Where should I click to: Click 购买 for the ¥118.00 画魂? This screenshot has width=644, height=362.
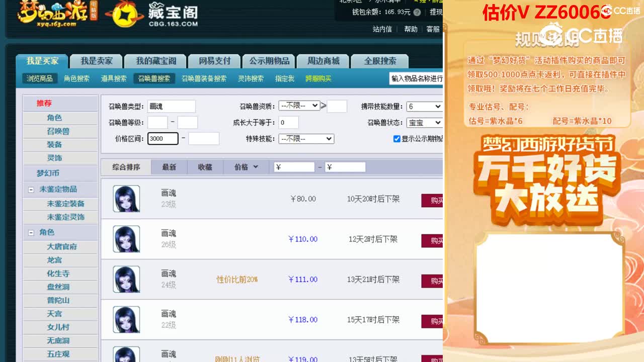432,321
